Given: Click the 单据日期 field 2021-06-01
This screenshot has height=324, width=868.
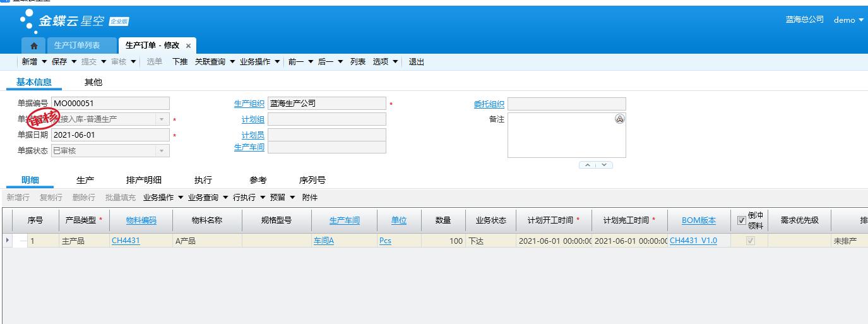Looking at the screenshot, I should pos(110,135).
